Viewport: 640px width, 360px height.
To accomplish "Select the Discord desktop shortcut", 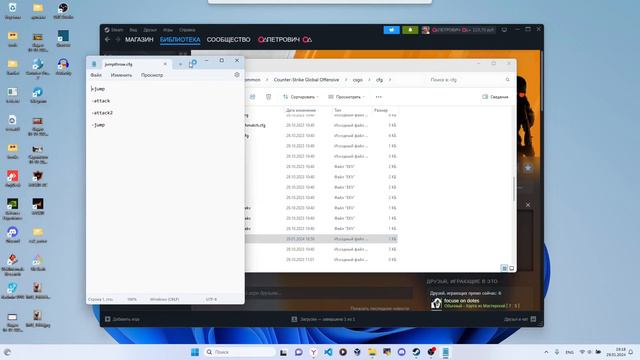I will pyautogui.click(x=13, y=235).
